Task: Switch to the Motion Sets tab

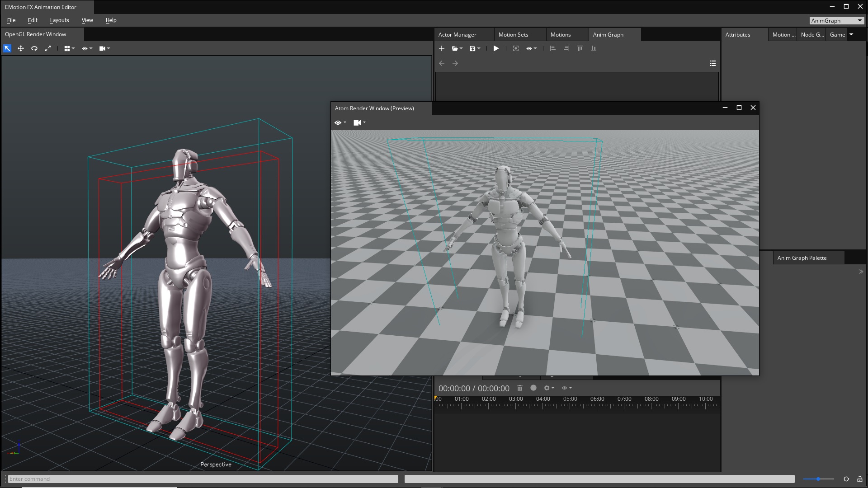Action: tap(514, 34)
